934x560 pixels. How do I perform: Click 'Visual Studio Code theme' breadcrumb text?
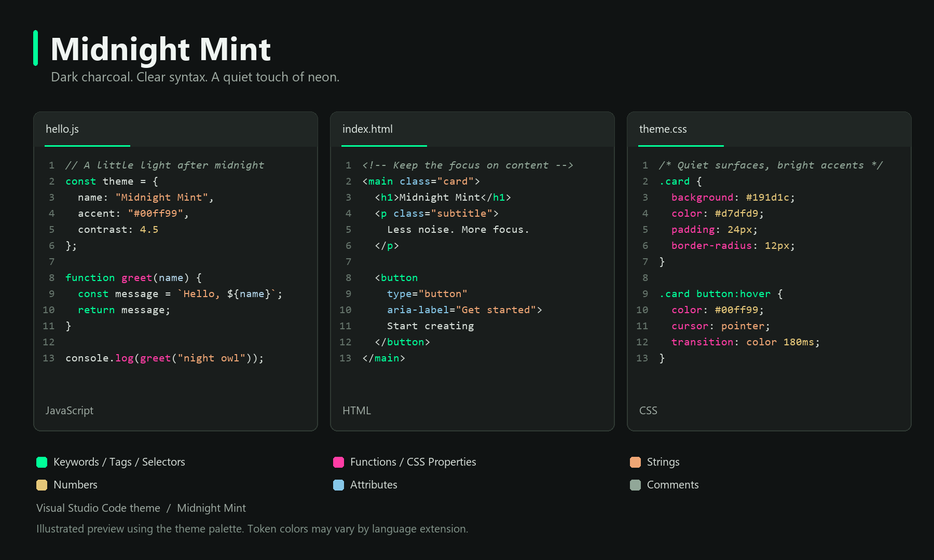click(x=98, y=508)
